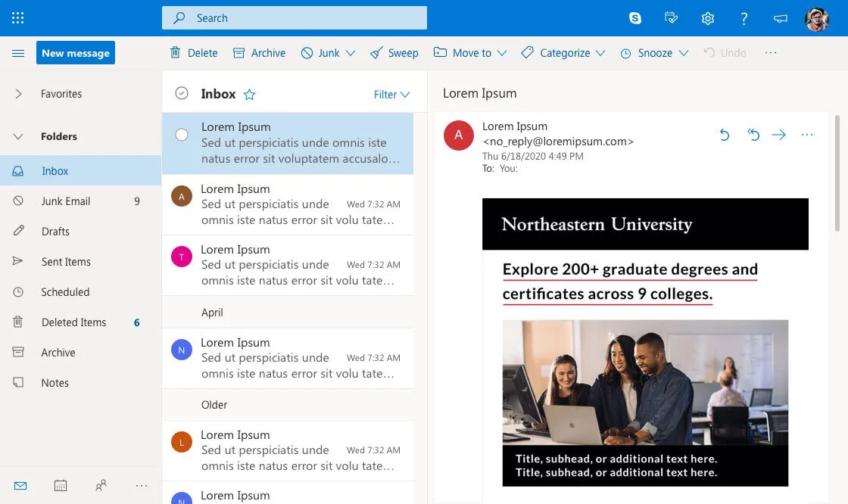
Task: Click the sender avatar with letter A in reading pane
Action: click(x=459, y=135)
